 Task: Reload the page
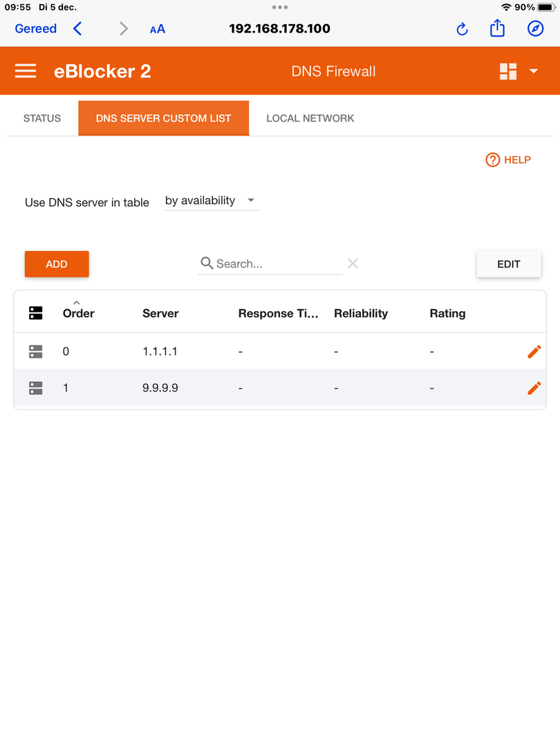pos(462,29)
